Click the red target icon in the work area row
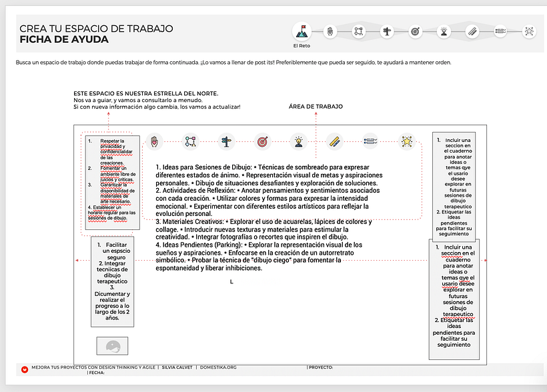This screenshot has height=392, width=547. (x=262, y=141)
